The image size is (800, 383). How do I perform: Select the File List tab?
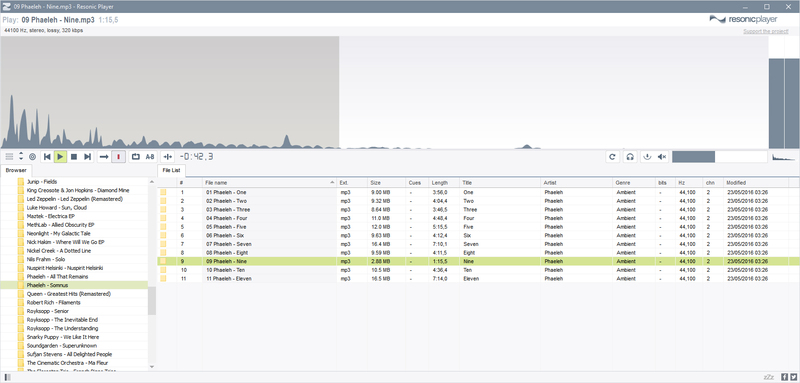pos(171,170)
